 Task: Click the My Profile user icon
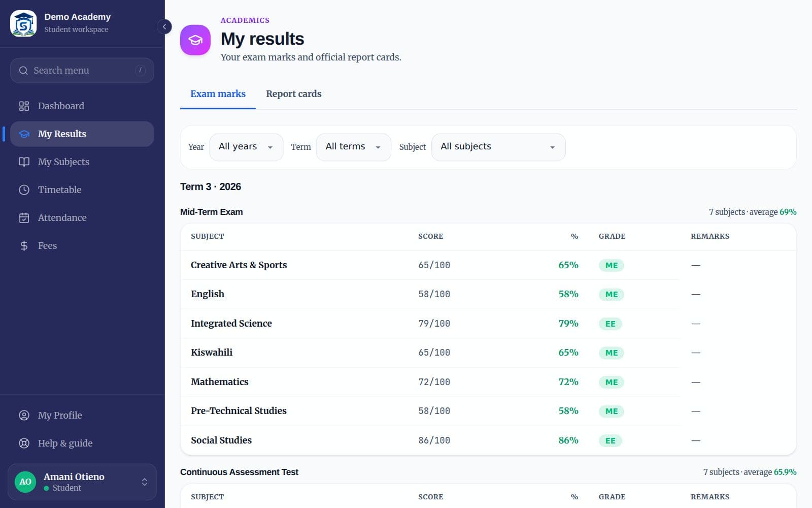(24, 415)
